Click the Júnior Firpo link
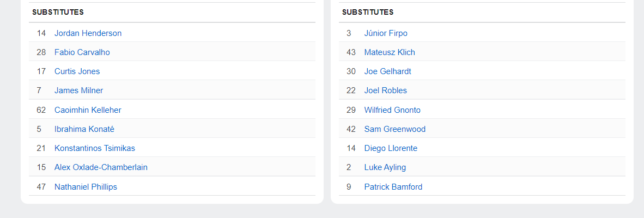This screenshot has width=644, height=218. point(386,33)
